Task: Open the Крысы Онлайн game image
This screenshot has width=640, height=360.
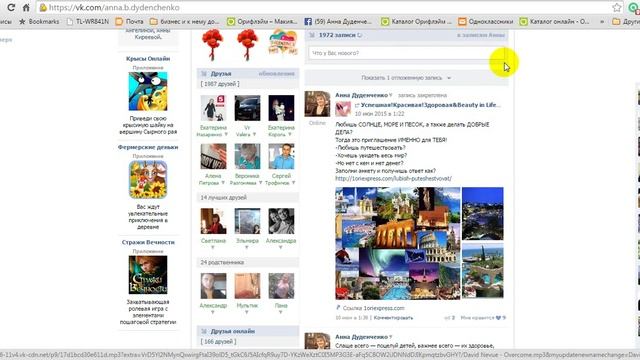Action: pos(148,91)
